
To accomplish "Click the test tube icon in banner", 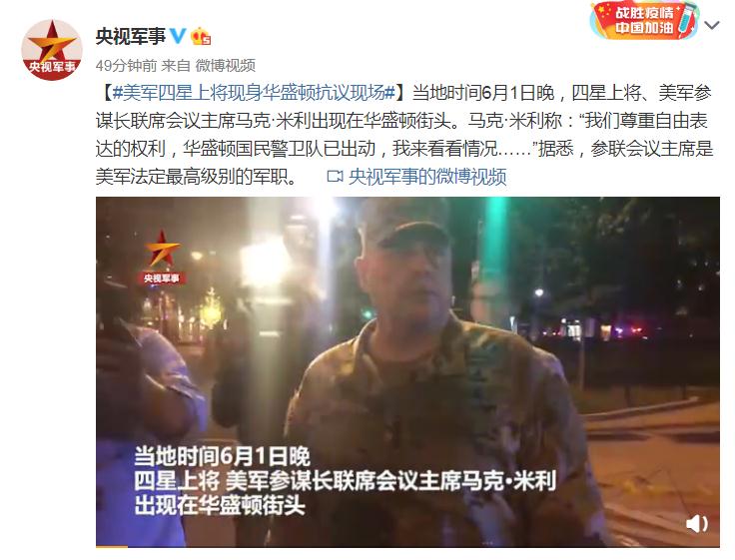I will tap(685, 22).
